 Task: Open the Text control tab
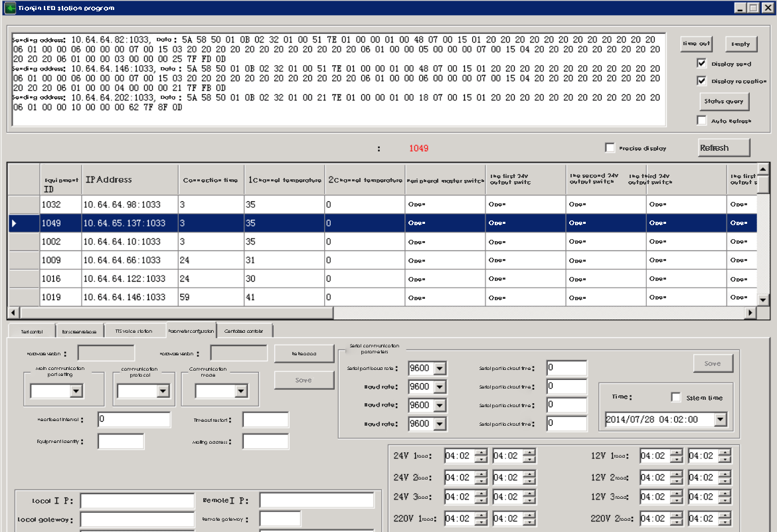click(x=32, y=331)
